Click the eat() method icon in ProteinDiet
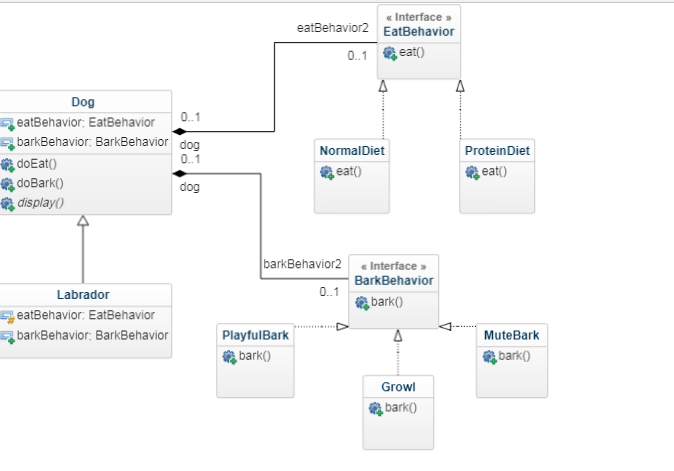Screen dimensions: 674x471 (x=472, y=172)
